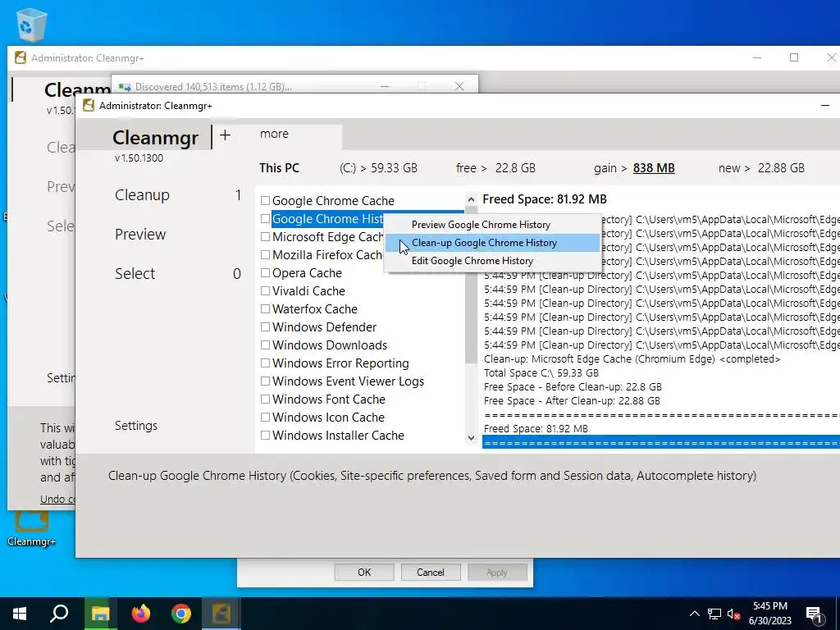Launch Google Chrome from the taskbar

click(181, 614)
